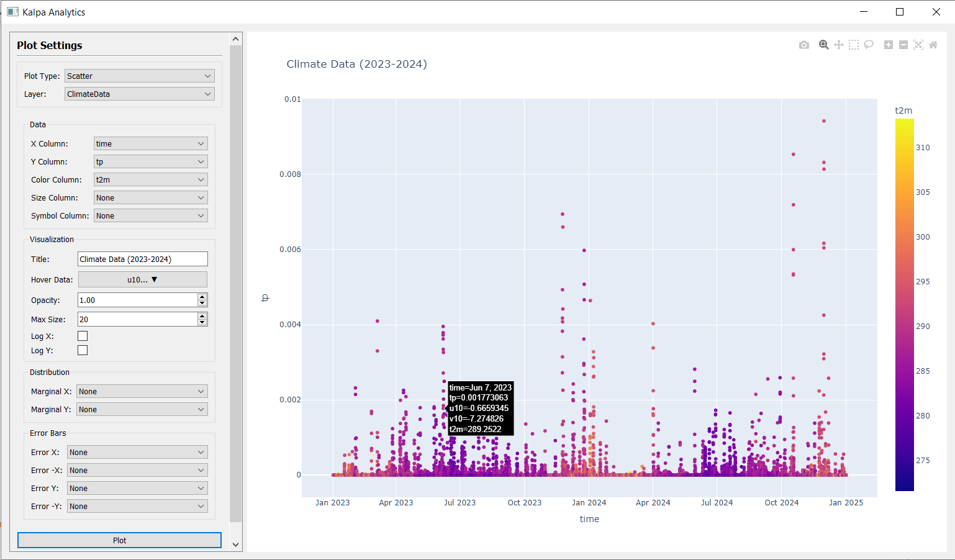Click the t2m color scale bar
Viewport: 955px width, 560px height.
[904, 304]
